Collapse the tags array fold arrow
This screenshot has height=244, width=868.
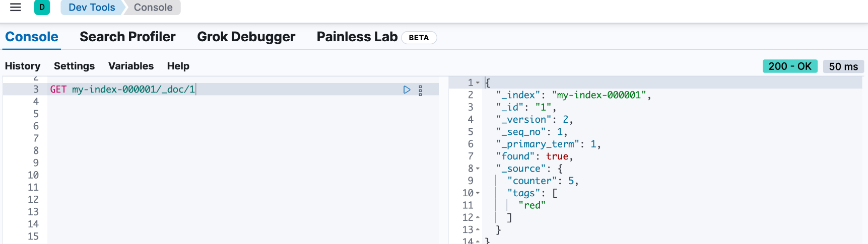(x=478, y=193)
